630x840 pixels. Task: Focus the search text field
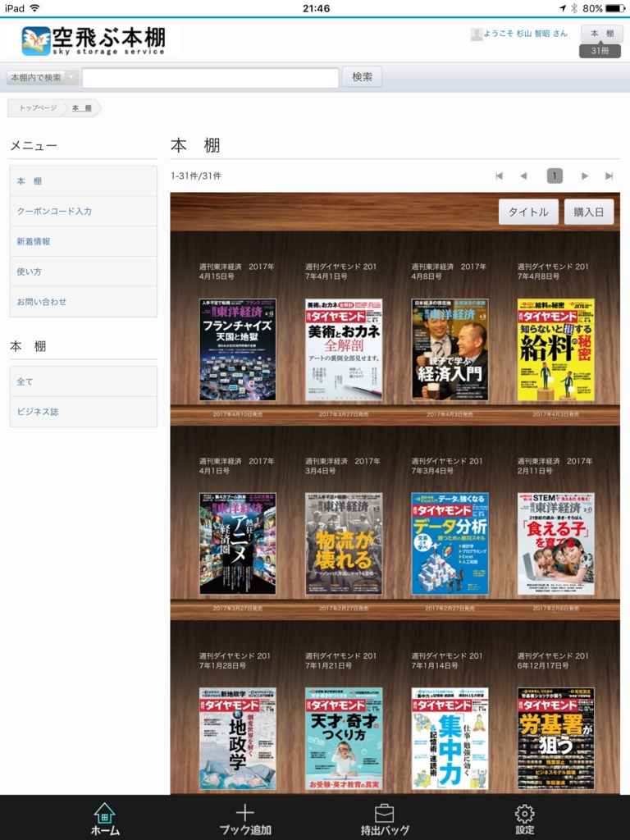click(x=211, y=78)
